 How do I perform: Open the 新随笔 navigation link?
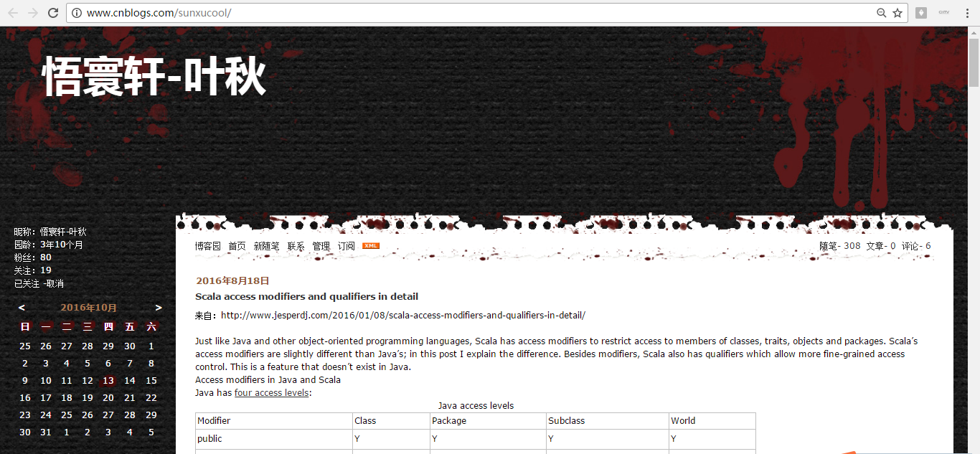266,246
